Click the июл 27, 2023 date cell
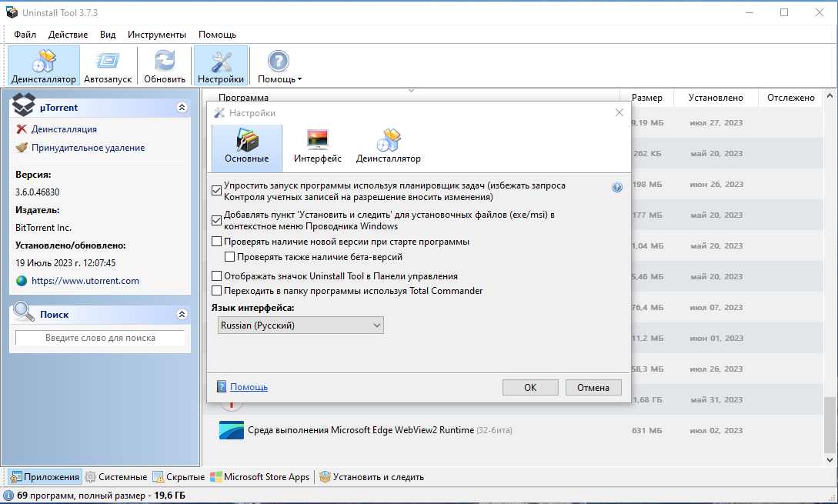 point(716,123)
